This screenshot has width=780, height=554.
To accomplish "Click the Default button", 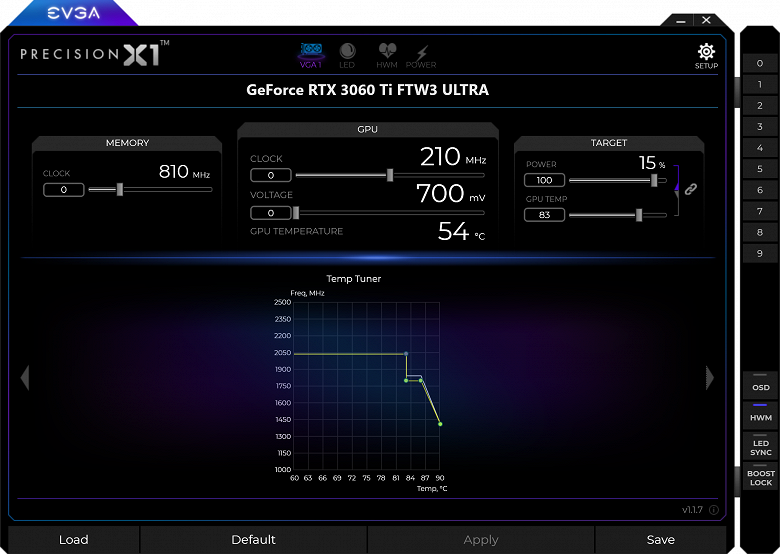I will (253, 540).
